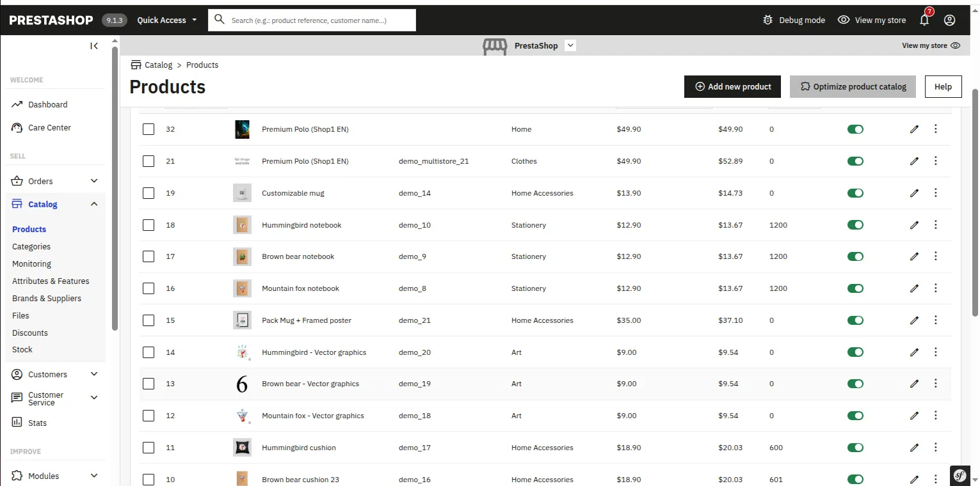
Task: Click in the search input field
Action: (312, 20)
